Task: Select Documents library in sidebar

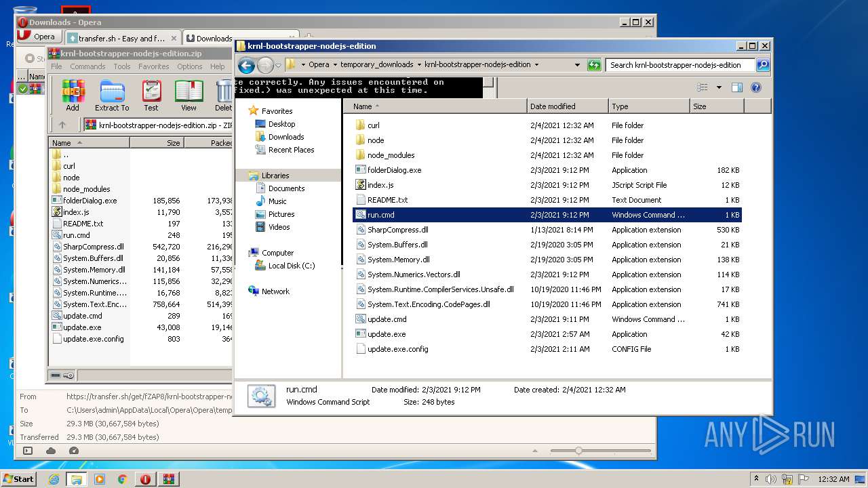Action: pyautogui.click(x=286, y=188)
